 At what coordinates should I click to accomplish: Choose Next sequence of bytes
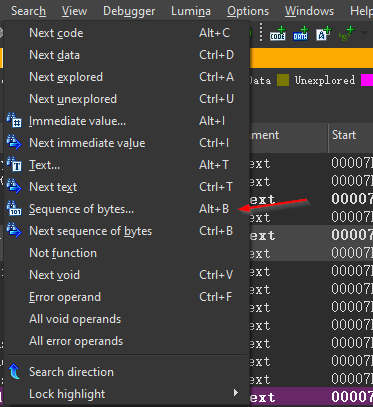pos(127,231)
